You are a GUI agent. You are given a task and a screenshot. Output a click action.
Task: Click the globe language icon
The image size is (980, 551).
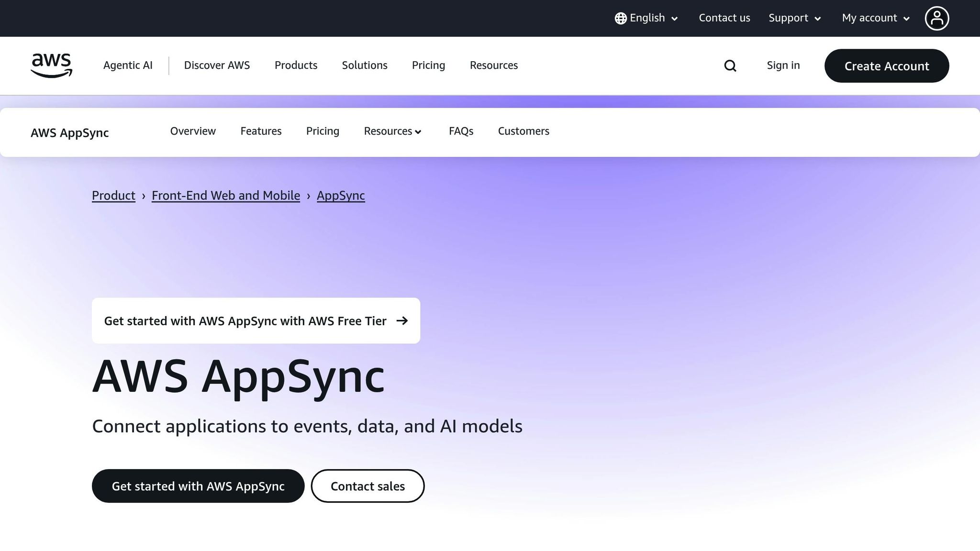pos(621,18)
